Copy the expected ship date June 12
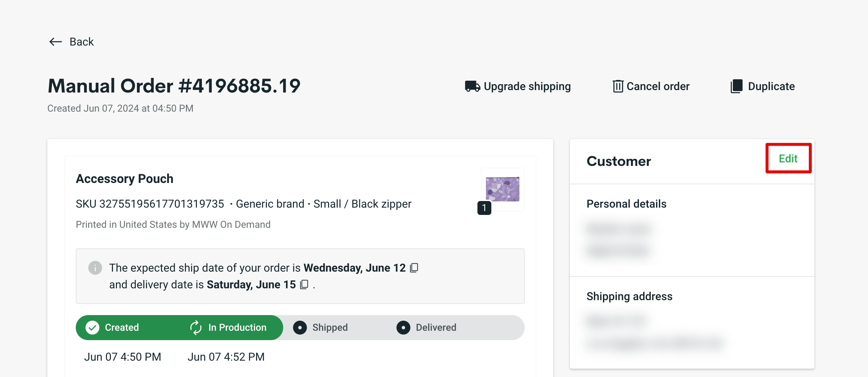 click(415, 268)
